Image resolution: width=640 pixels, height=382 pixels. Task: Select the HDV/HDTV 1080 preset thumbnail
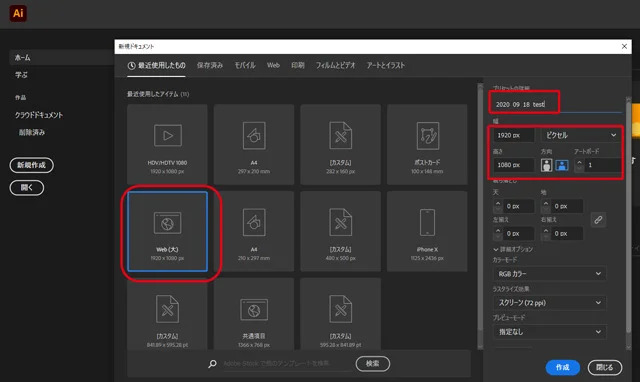[167, 144]
